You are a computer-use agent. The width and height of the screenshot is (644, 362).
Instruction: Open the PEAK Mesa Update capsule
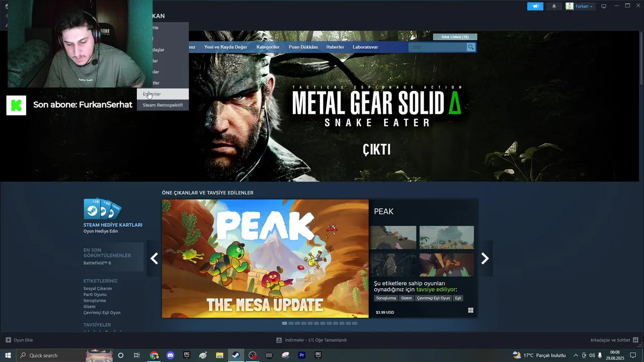point(265,258)
